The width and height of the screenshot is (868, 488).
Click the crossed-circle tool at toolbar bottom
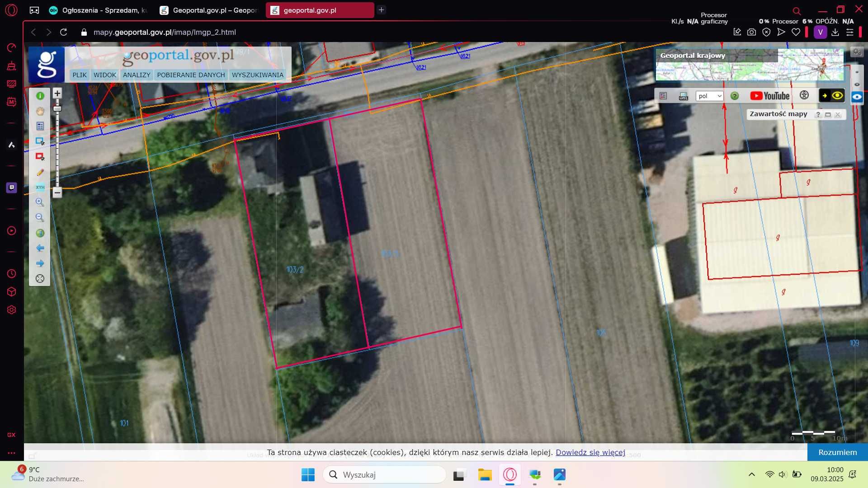40,279
